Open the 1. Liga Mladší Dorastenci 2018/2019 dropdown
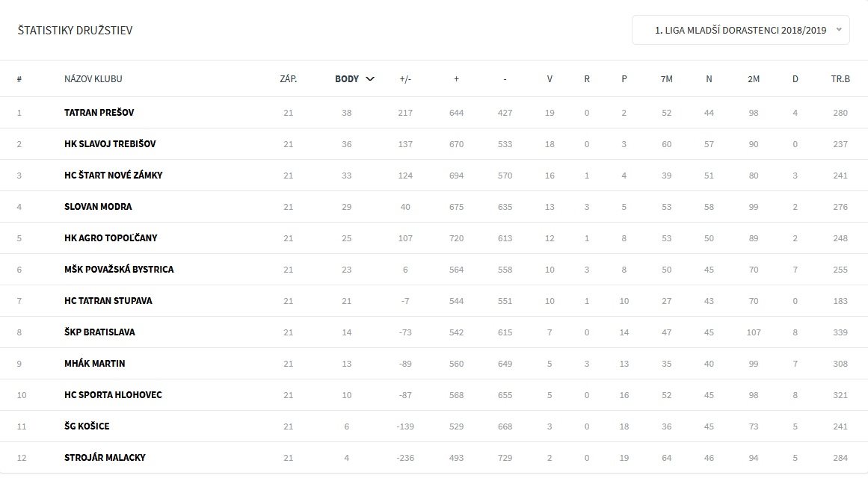868x484 pixels. point(741,30)
